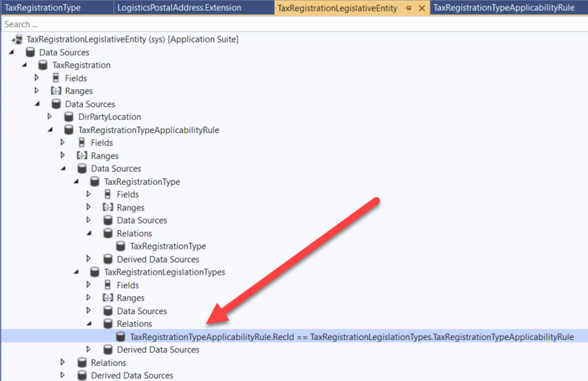Click Fields icon under TaxRegistrationTypeApplicabilityRule
This screenshot has width=588, height=381.
coord(82,142)
